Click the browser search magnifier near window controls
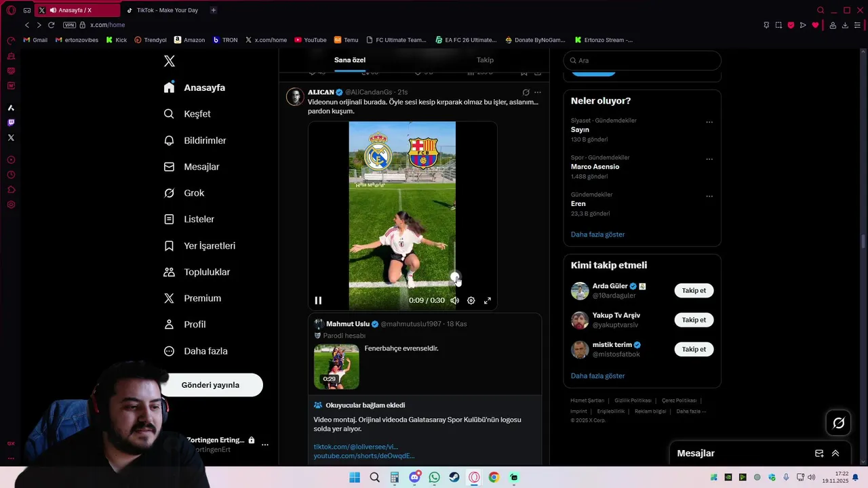This screenshot has height=488, width=868. (x=821, y=10)
